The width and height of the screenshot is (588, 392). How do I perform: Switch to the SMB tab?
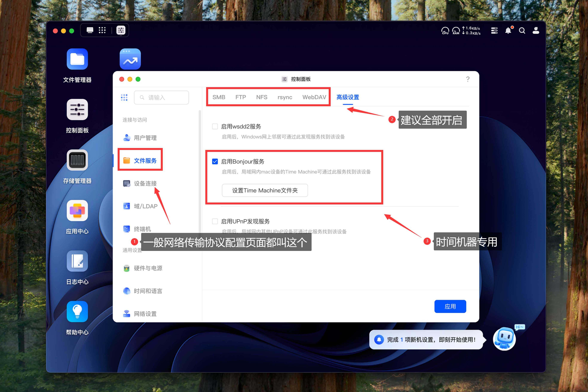(x=219, y=97)
